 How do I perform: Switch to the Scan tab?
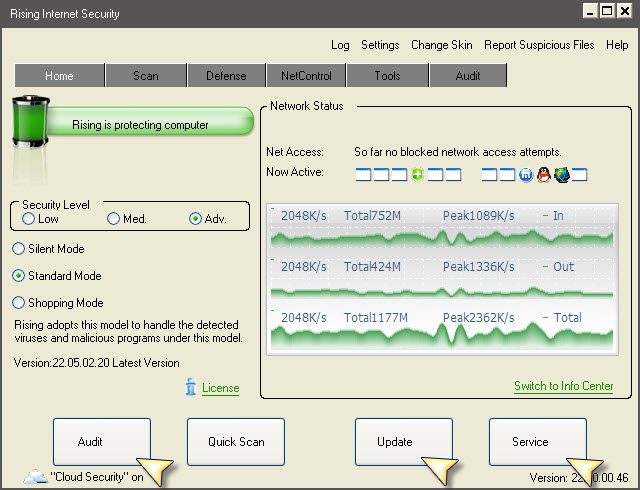point(145,76)
